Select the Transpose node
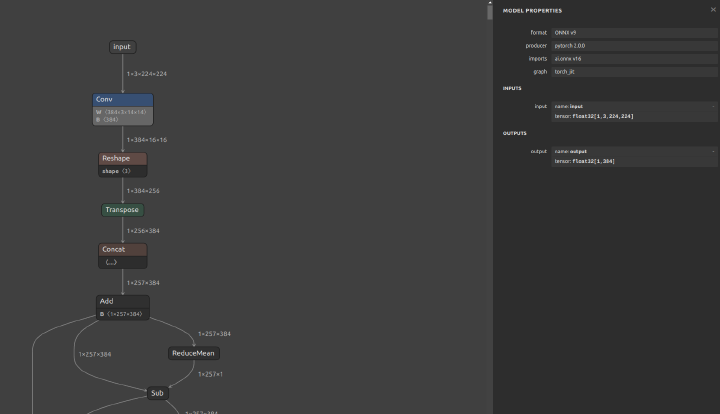Image resolution: width=720 pixels, height=414 pixels. tap(122, 210)
